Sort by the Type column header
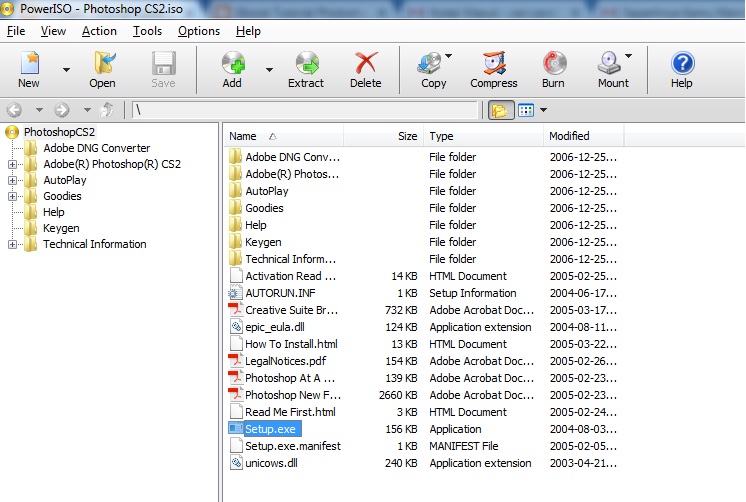Screen dimensions: 746x502 483,136
